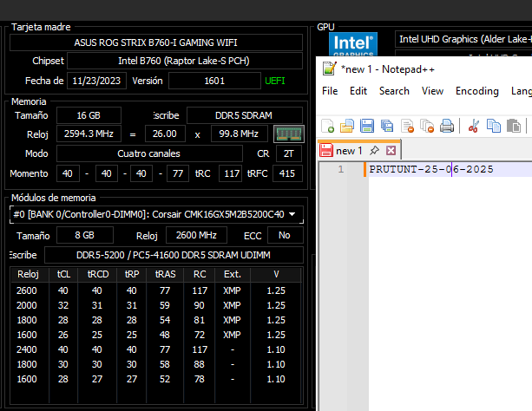Expand the memory module selection dropdown
532x411 pixels.
(292, 214)
